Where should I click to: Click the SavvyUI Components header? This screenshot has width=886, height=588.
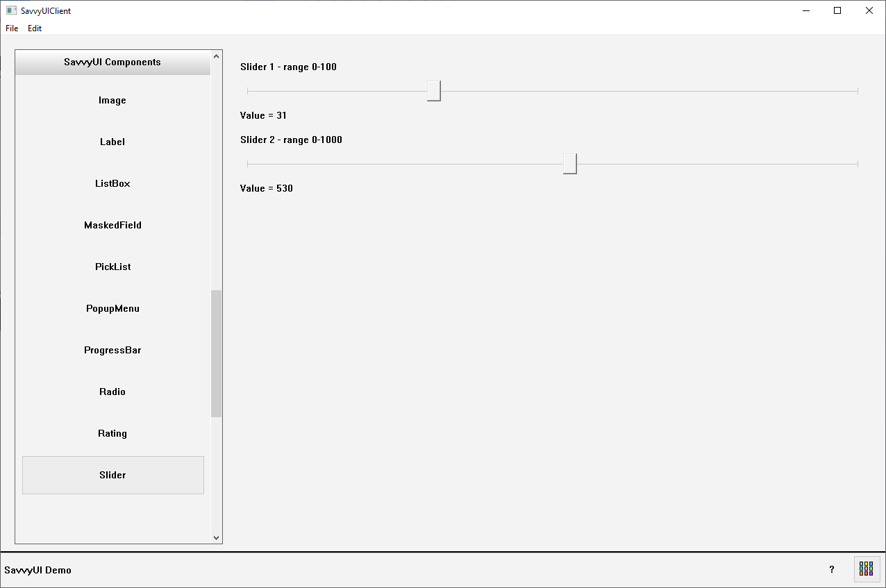(112, 62)
